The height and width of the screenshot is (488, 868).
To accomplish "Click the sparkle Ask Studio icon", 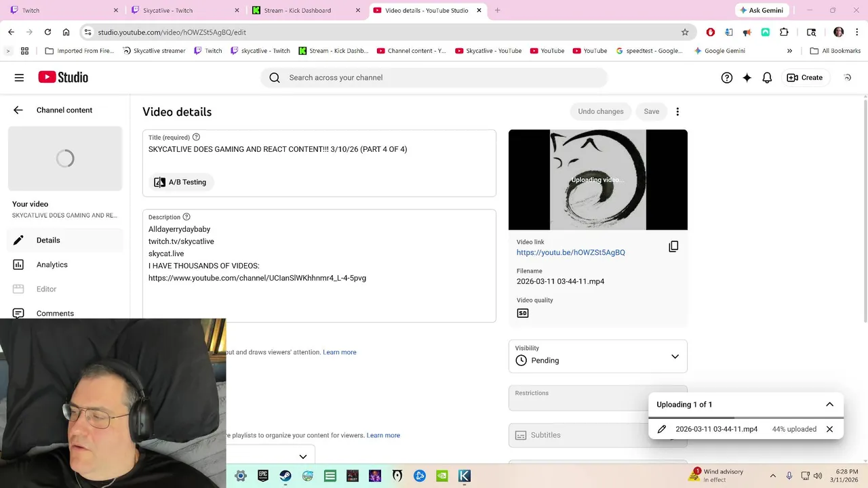I will pyautogui.click(x=747, y=77).
